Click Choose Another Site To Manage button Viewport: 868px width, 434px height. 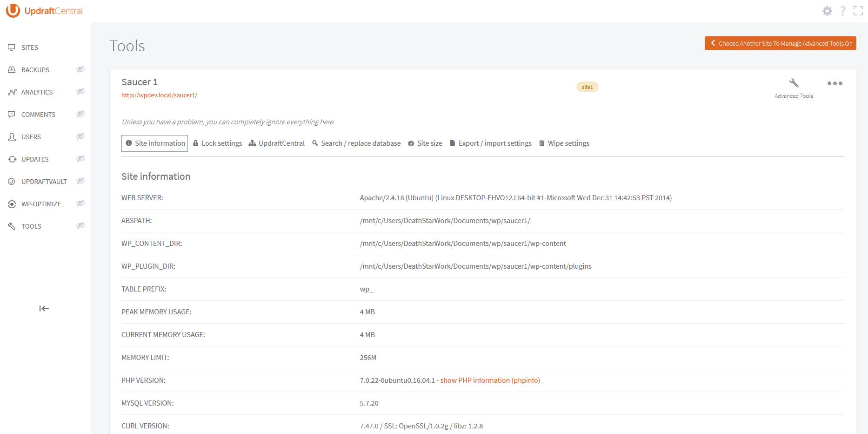coord(780,43)
